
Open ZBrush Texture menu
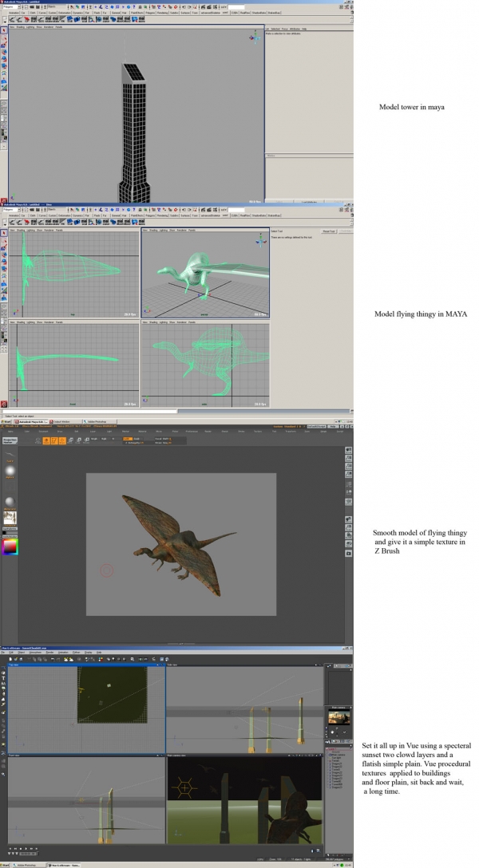click(x=258, y=432)
